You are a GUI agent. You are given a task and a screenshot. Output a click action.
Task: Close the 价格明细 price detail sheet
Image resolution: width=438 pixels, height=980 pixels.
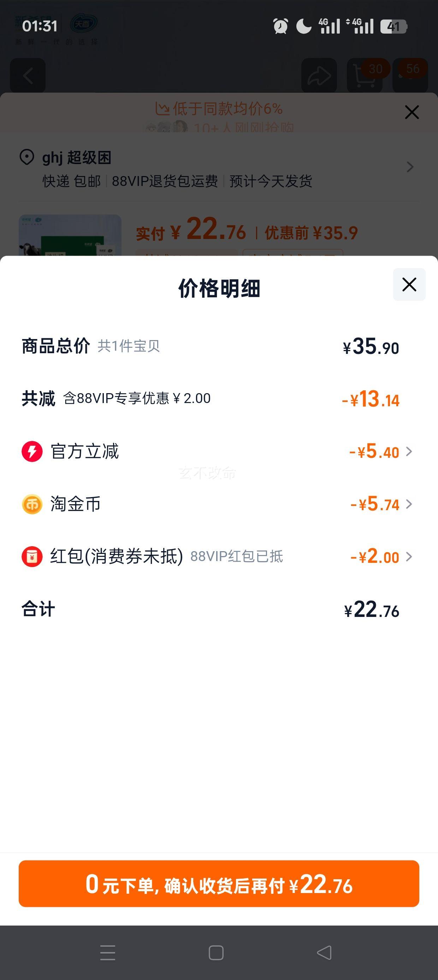(409, 285)
